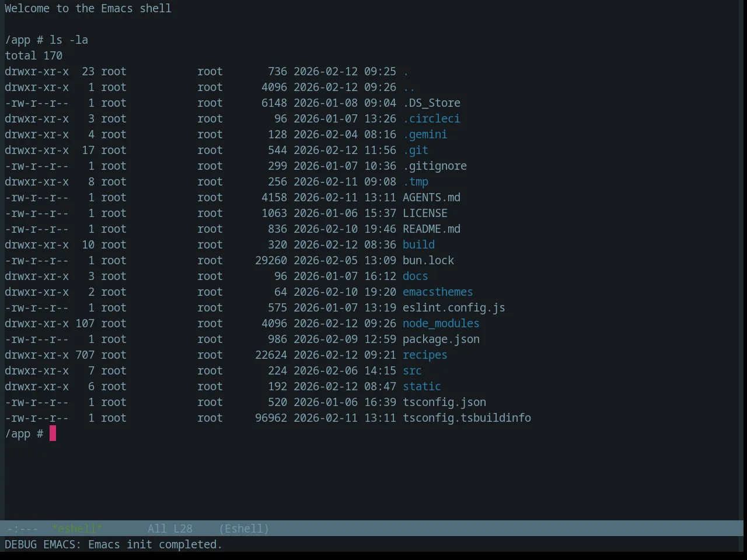Open the .circleci directory link
Viewport: 747px width, 560px height.
pyautogui.click(x=431, y=118)
